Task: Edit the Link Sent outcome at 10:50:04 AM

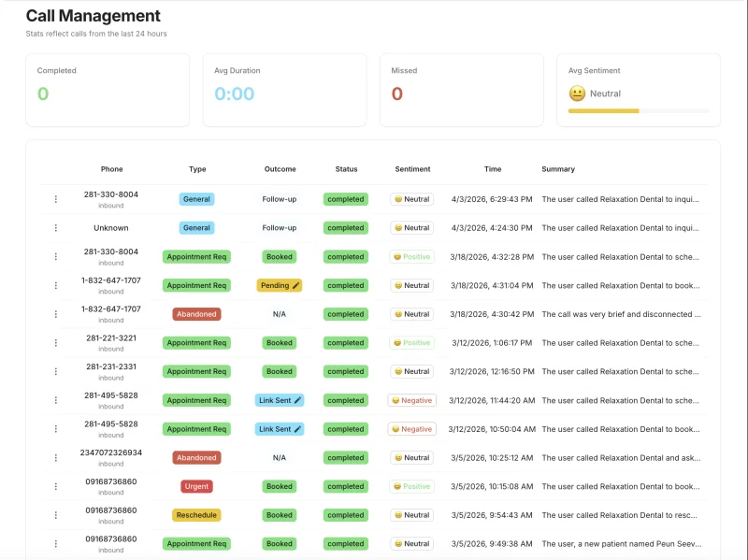Action: [298, 429]
